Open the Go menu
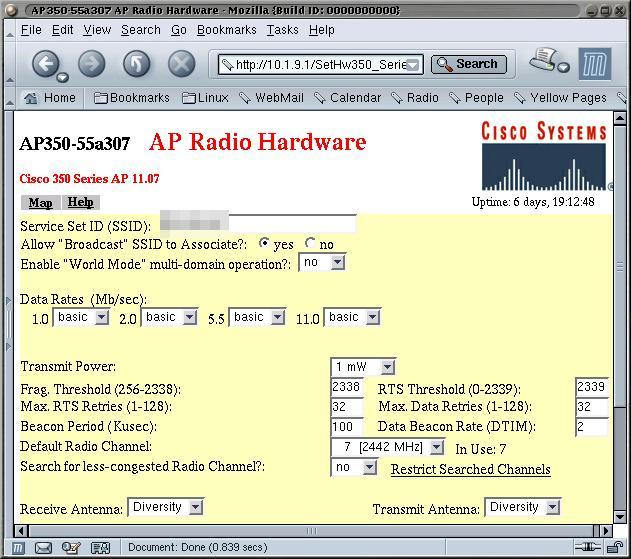 [179, 30]
